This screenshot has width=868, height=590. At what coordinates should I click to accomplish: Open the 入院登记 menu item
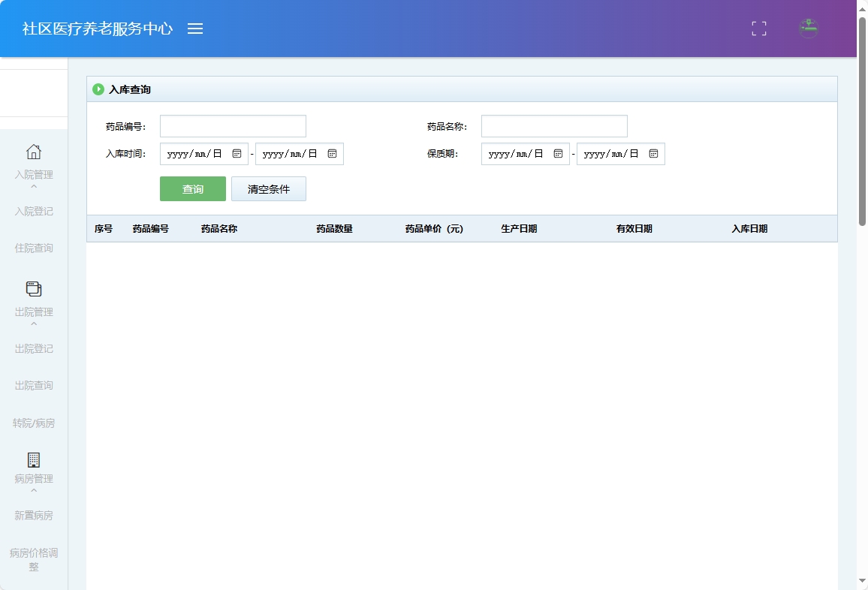33,211
